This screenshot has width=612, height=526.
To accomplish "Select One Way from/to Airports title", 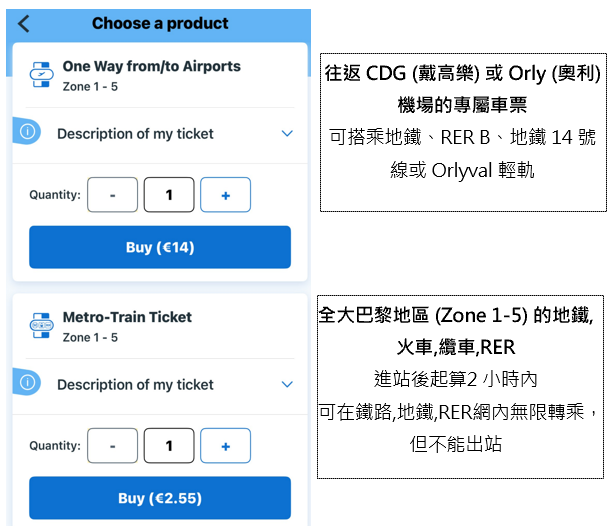I will tap(151, 67).
